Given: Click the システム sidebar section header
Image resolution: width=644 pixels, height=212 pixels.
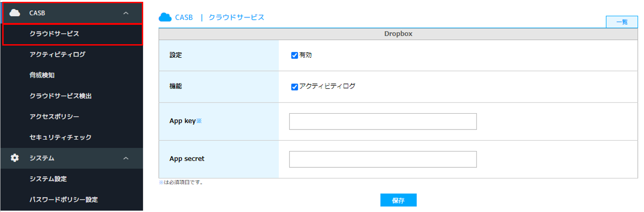Looking at the screenshot, I should pos(73,158).
